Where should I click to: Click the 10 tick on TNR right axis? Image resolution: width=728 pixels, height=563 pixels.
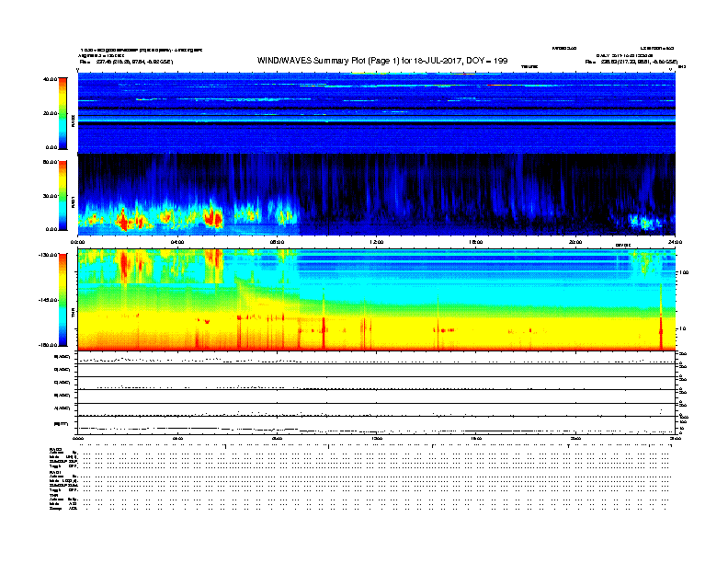(682, 328)
